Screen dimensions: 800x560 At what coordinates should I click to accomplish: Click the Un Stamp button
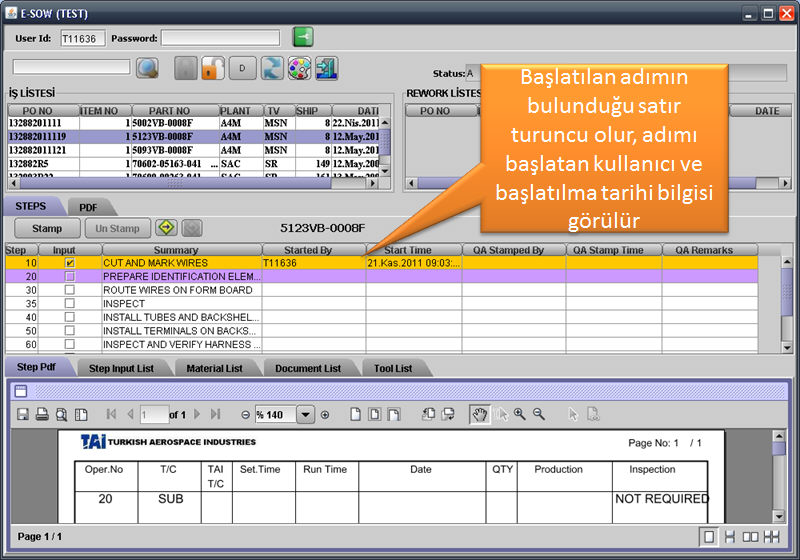click(117, 228)
